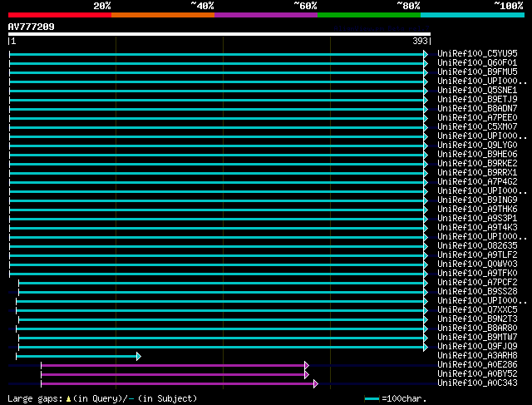This screenshot has width=532, height=405.
Task: Select the UniRef100_A9TLF2 label
Action: coord(477,255)
